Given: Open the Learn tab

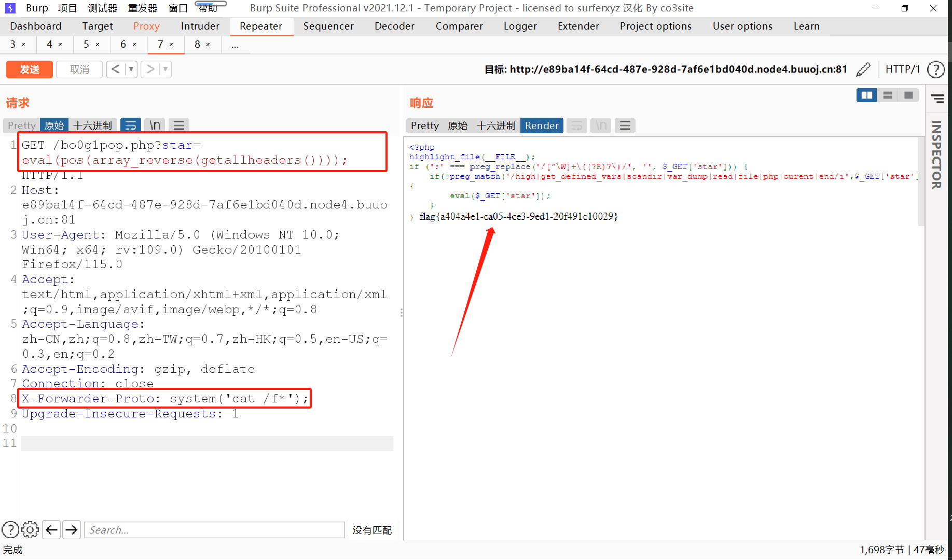Looking at the screenshot, I should tap(807, 26).
